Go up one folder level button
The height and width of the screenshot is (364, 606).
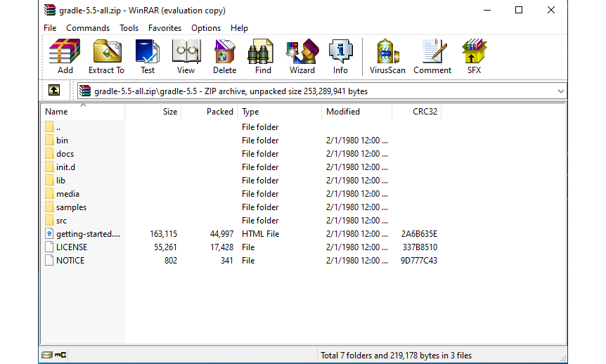point(54,91)
